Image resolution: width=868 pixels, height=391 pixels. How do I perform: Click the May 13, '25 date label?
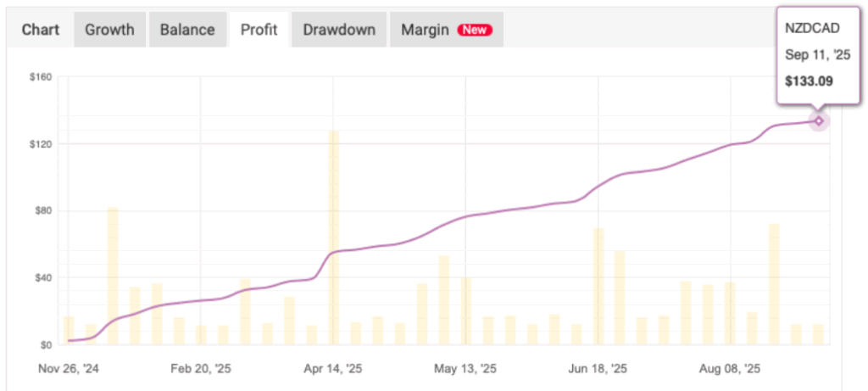(465, 369)
